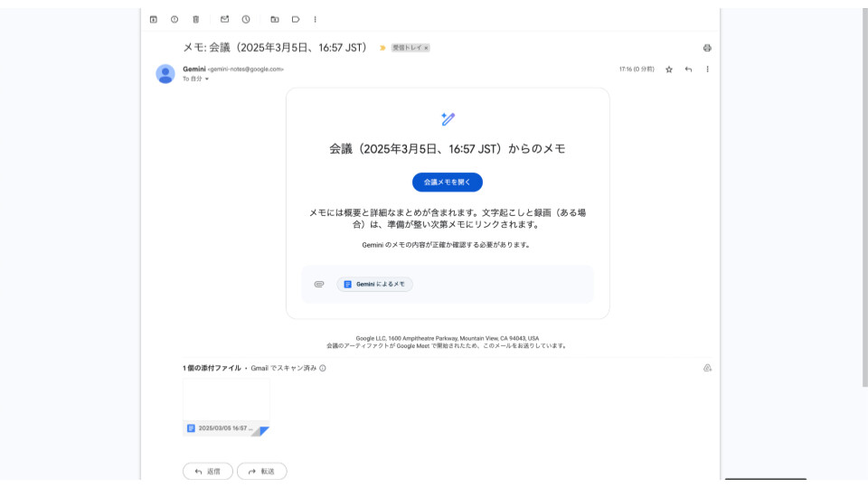Image resolution: width=868 pixels, height=488 pixels.
Task: Click the 返信 reply button
Action: 208,472
